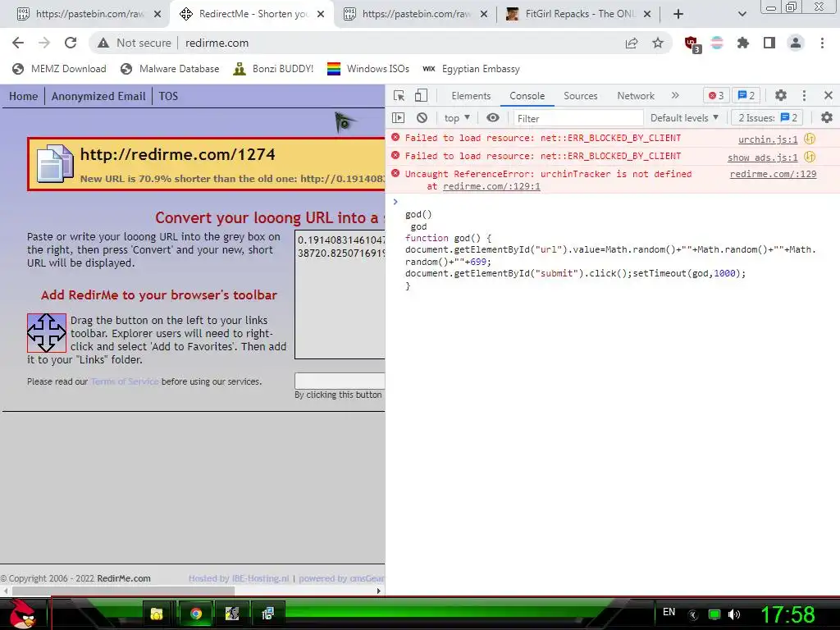Open the Chrome profile avatar

pos(796,43)
